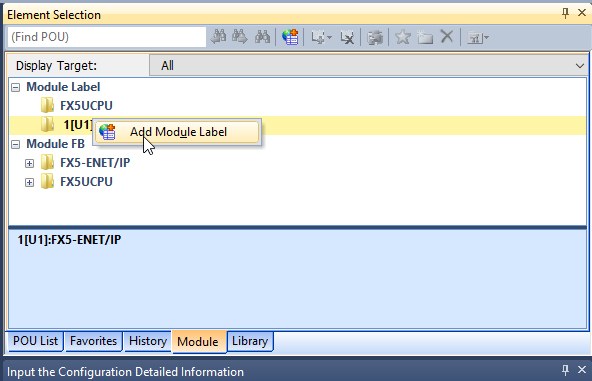Viewport: 592px width, 381px height.
Task: Select the highlighted 1[U1] tree row
Action: click(x=298, y=125)
